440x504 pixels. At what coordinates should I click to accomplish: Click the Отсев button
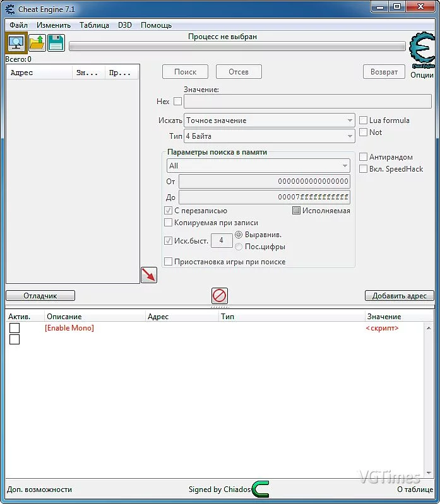coord(239,72)
